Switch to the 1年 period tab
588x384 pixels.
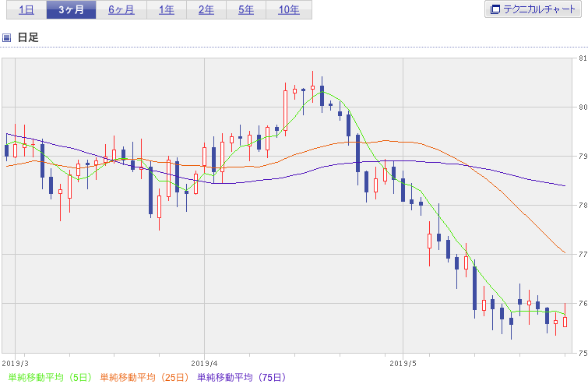tap(167, 10)
